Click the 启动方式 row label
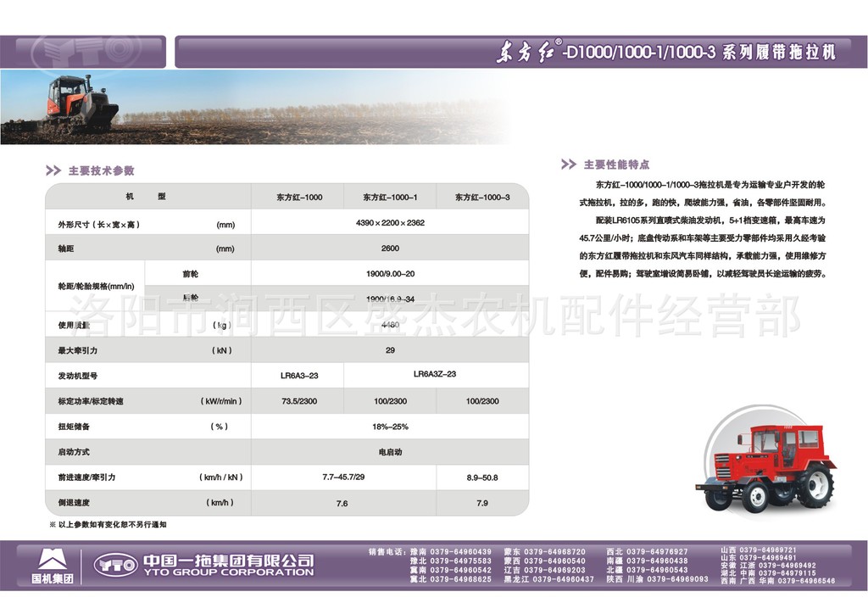Image resolution: width=868 pixels, height=614 pixels. [x=74, y=452]
